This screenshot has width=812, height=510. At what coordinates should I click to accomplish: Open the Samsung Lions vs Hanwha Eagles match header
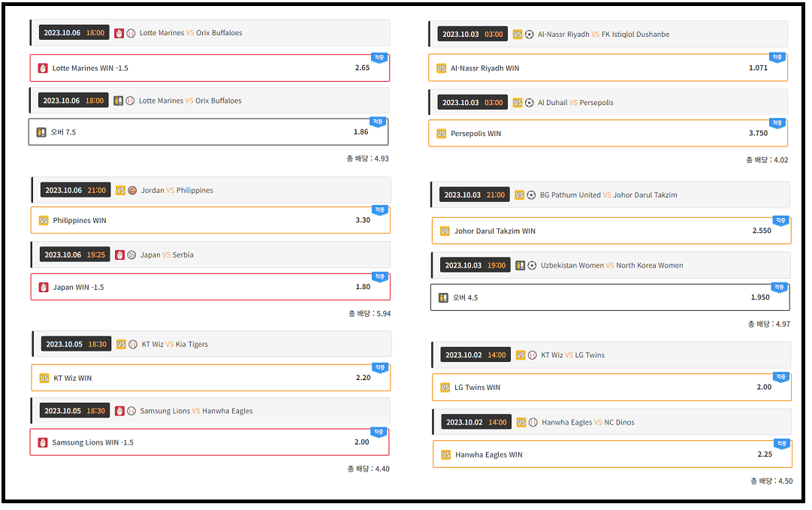[210, 411]
